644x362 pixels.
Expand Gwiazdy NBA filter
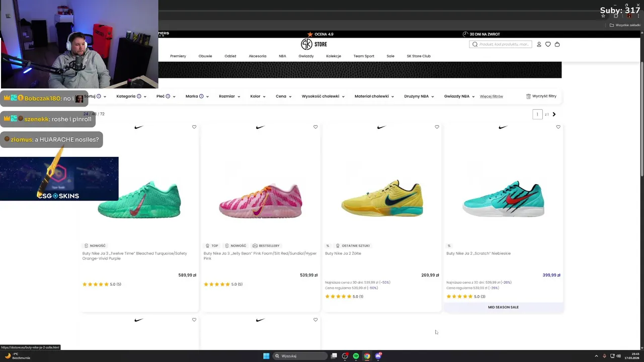click(459, 96)
